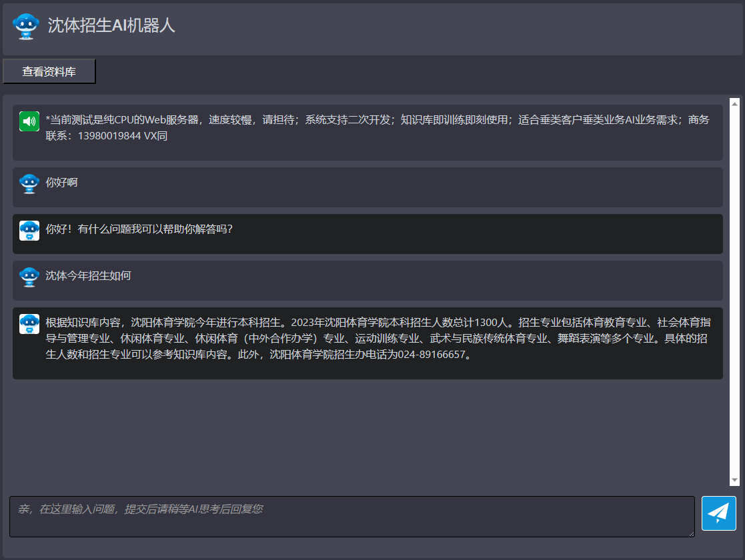The height and width of the screenshot is (560, 745).
Task: Open the 查看资料库 button
Action: [49, 71]
